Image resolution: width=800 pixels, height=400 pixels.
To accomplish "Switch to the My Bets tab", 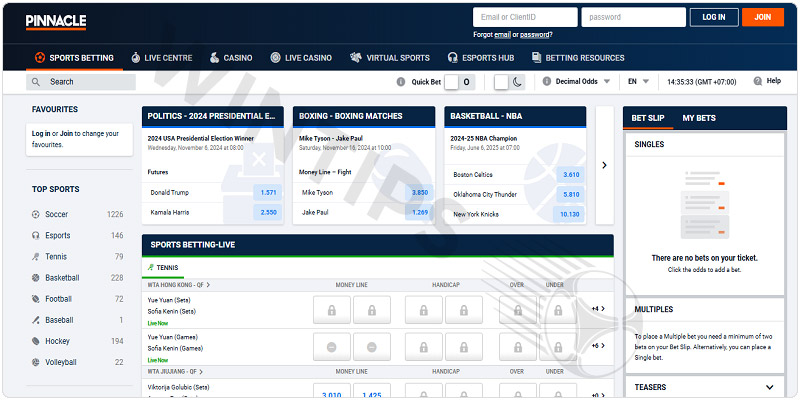I will (699, 118).
